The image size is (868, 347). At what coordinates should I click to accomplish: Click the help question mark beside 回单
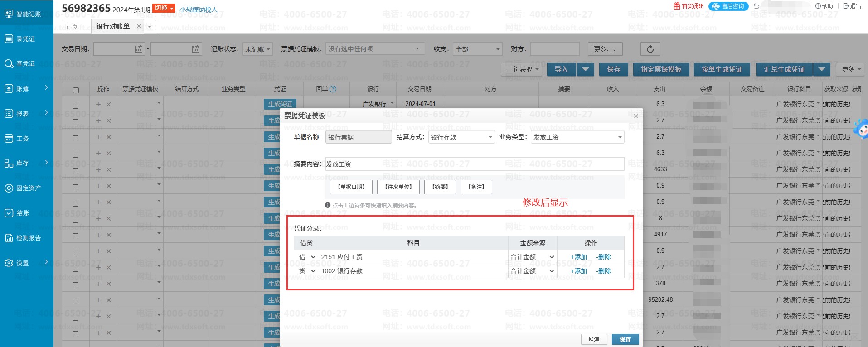[333, 89]
